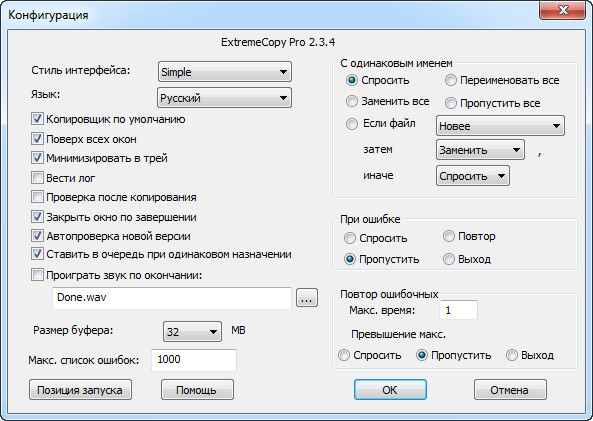This screenshot has height=421, width=593.
Task: Click the Повтор ошибочных group title
Action: click(389, 294)
